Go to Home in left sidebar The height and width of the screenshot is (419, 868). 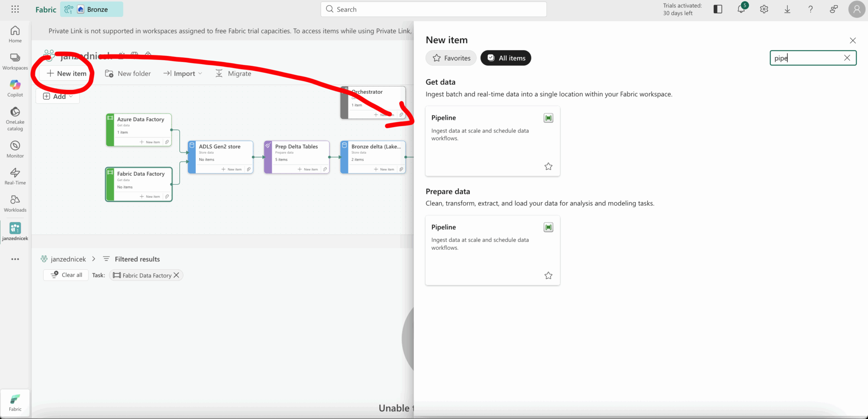pyautogui.click(x=15, y=34)
